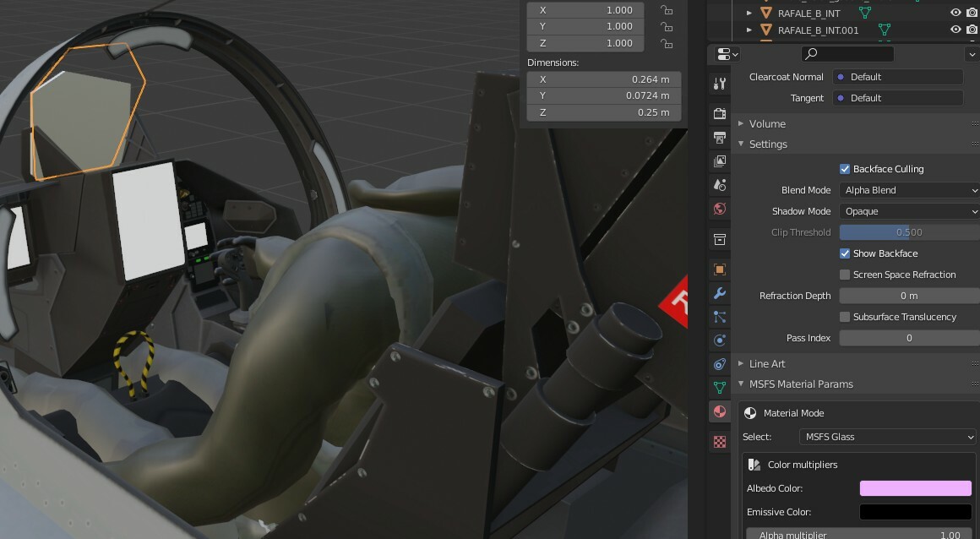
Task: Open the Modifiers wrench tab
Action: coord(720,293)
